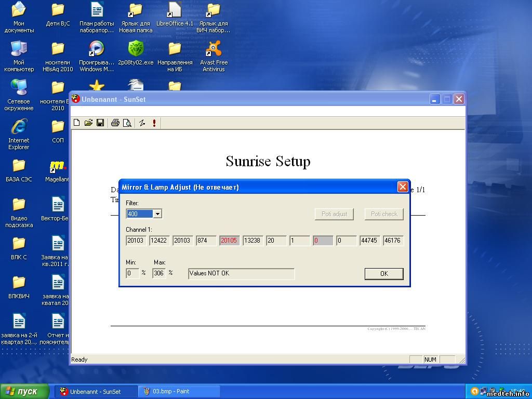The height and width of the screenshot is (399, 532).
Task: Click the Filter combo box value 400
Action: tap(139, 214)
